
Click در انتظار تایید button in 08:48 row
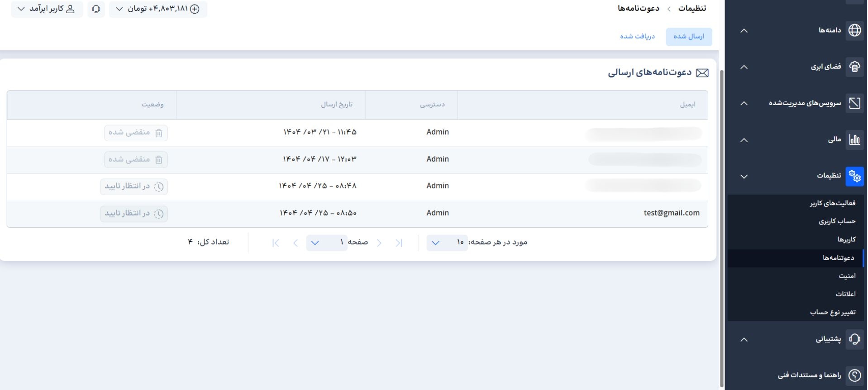tap(134, 187)
